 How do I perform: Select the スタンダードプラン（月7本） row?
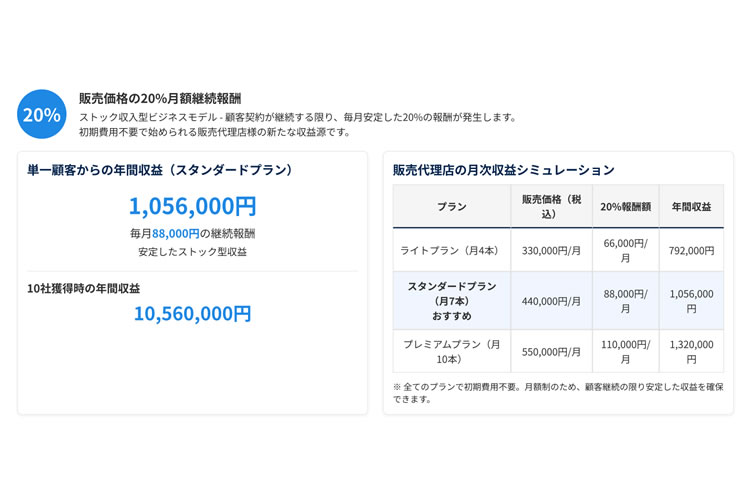pos(451,301)
